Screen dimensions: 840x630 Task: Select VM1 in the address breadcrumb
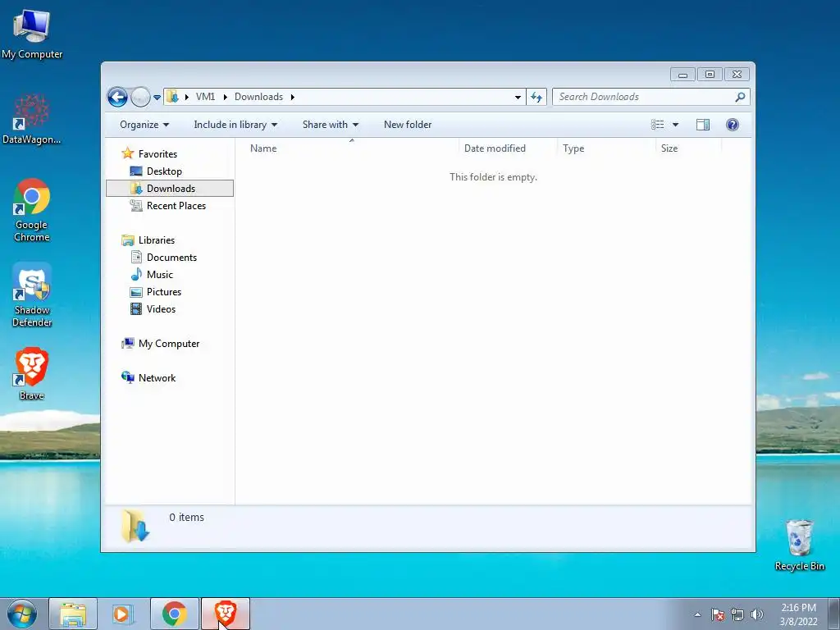pyautogui.click(x=205, y=97)
